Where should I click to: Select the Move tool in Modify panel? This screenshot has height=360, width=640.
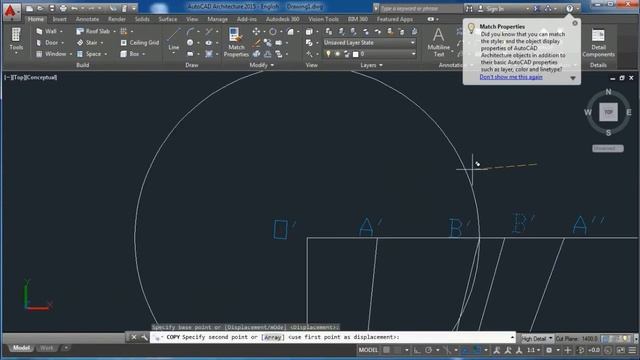256,31
